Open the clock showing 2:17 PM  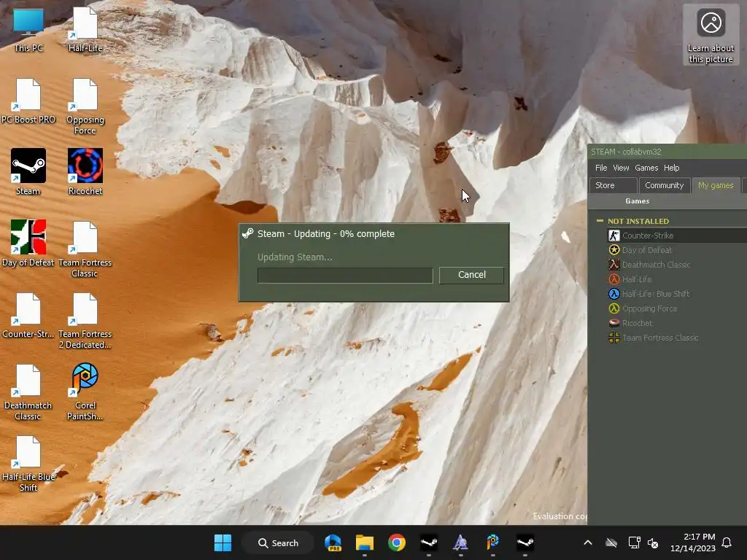693,542
